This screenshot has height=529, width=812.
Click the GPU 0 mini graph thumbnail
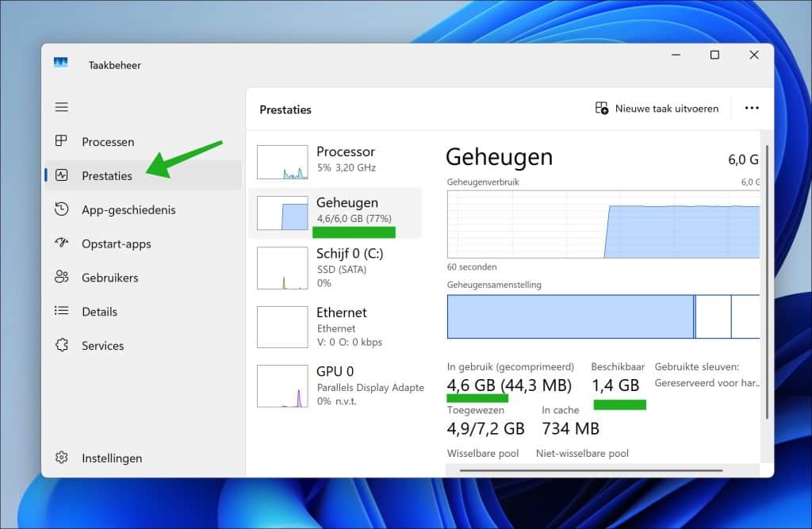(x=282, y=386)
